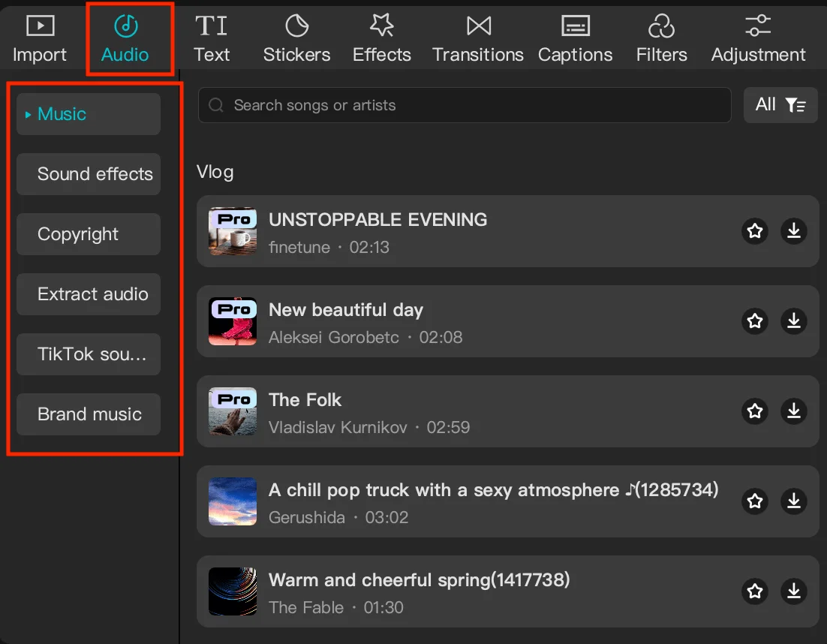Open the Import media tab

pos(40,39)
